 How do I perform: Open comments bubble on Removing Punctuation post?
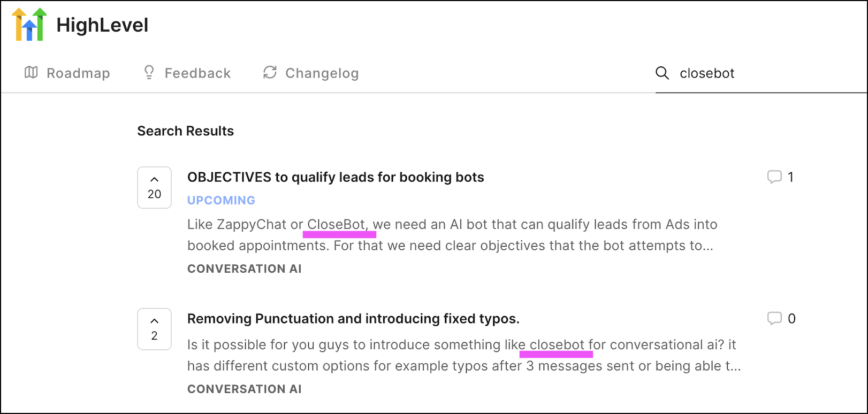(x=781, y=318)
